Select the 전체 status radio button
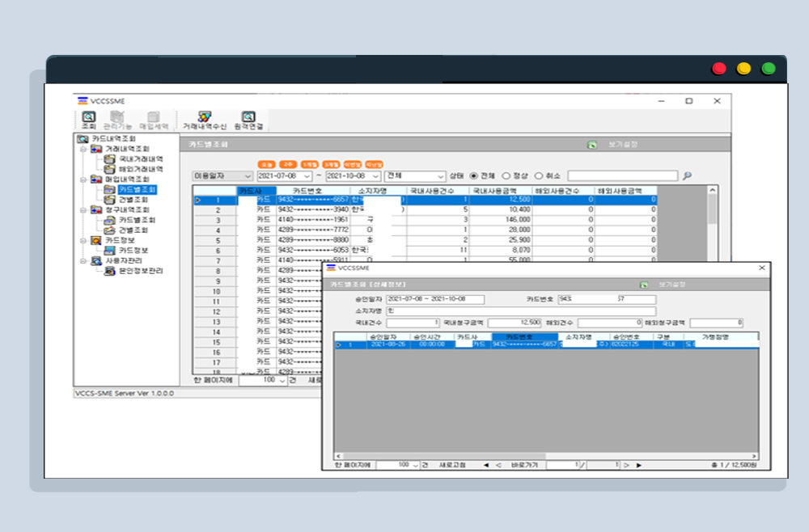This screenshot has height=532, width=809. tap(473, 175)
